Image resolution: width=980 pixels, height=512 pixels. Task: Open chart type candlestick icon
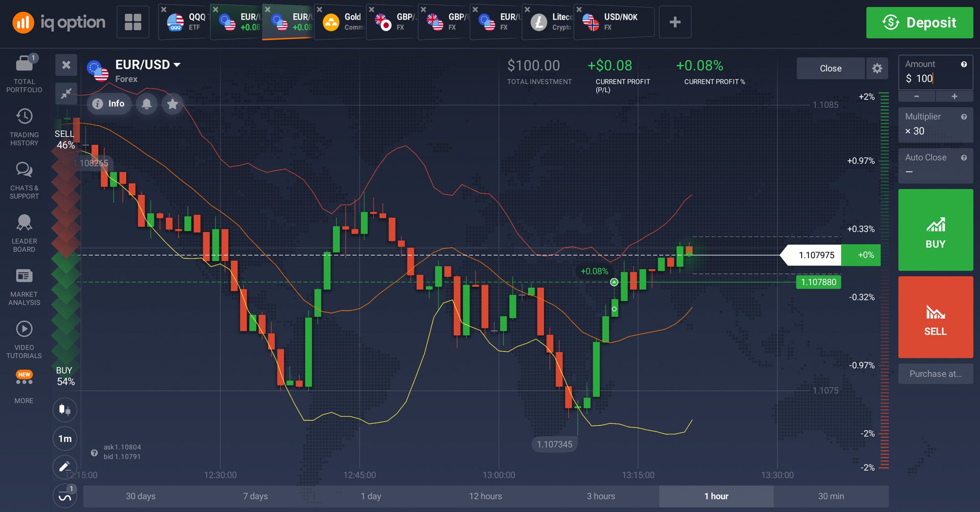(x=65, y=409)
